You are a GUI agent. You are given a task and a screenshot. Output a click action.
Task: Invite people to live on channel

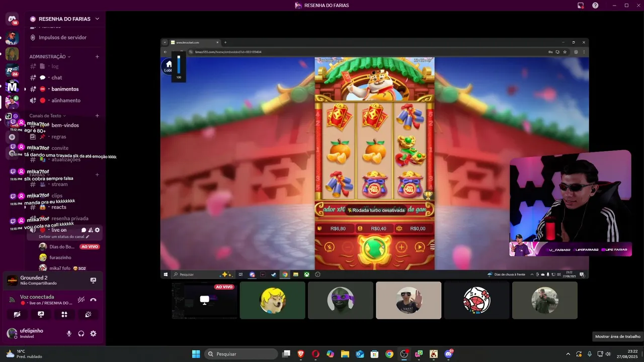[91, 230]
